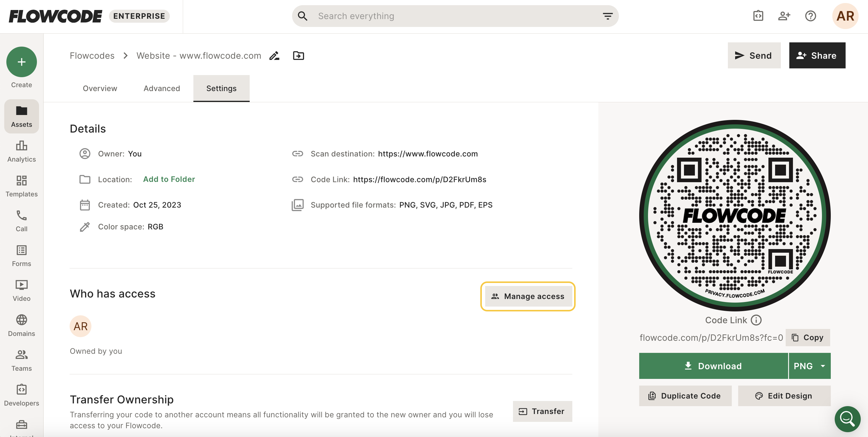The image size is (868, 437).
Task: Open Video in the sidebar
Action: pos(21,291)
